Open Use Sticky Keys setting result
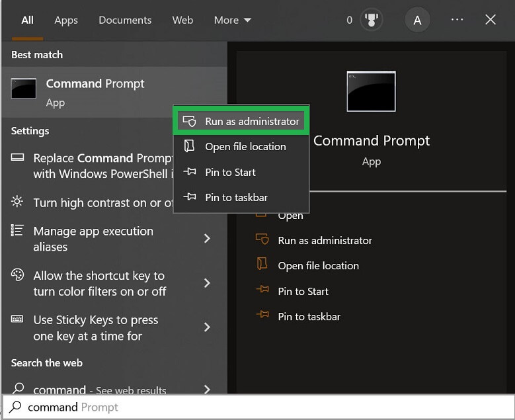This screenshot has height=420, width=515. click(x=114, y=327)
